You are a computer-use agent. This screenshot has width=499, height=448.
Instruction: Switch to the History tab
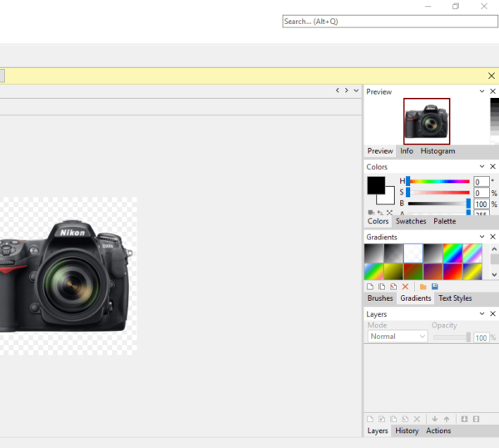(x=407, y=431)
